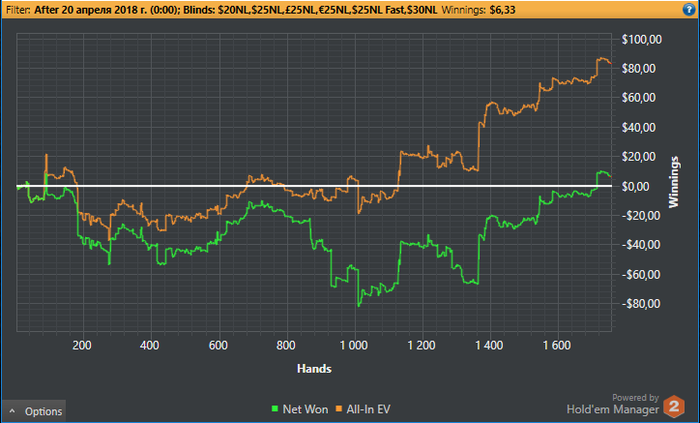Click the green Net Won line endpoint
This screenshot has height=423, width=700.
610,176
